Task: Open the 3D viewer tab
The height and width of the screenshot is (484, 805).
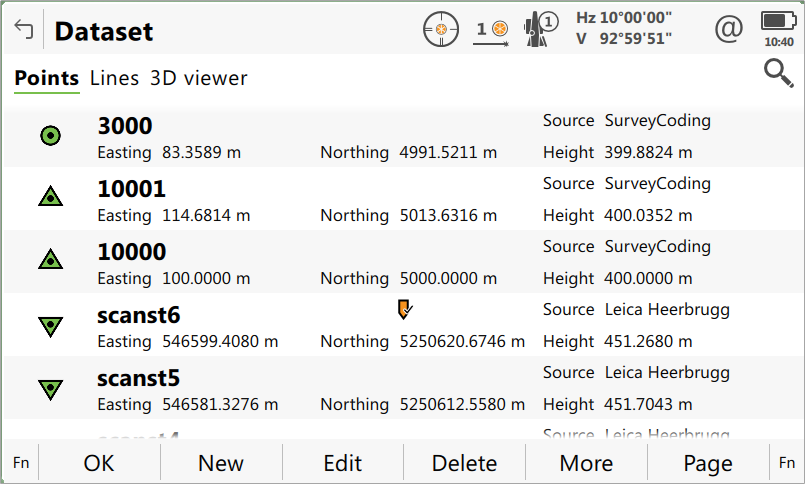Action: pyautogui.click(x=198, y=78)
